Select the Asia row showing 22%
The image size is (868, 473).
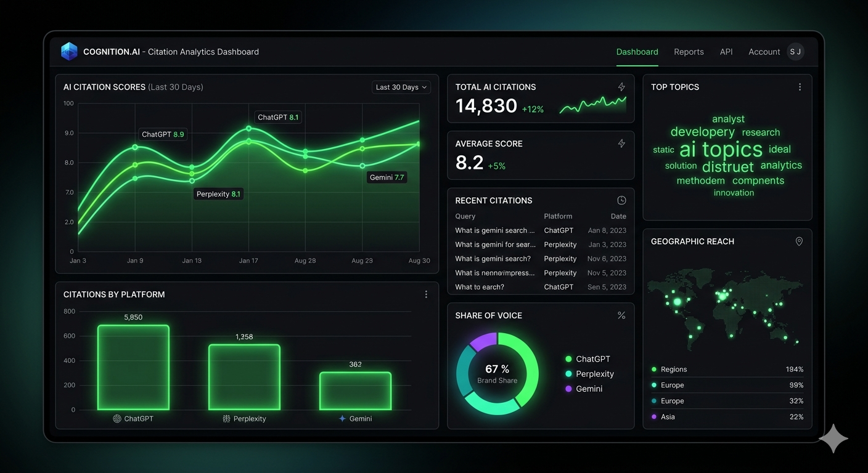pos(727,417)
